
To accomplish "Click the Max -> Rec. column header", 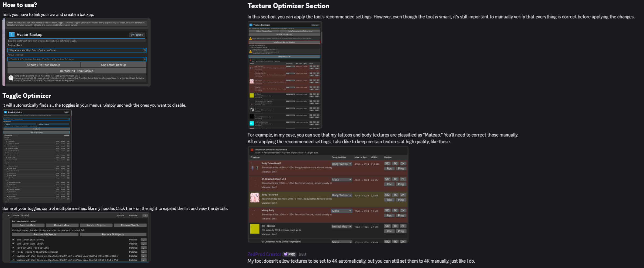I will pyautogui.click(x=361, y=157).
